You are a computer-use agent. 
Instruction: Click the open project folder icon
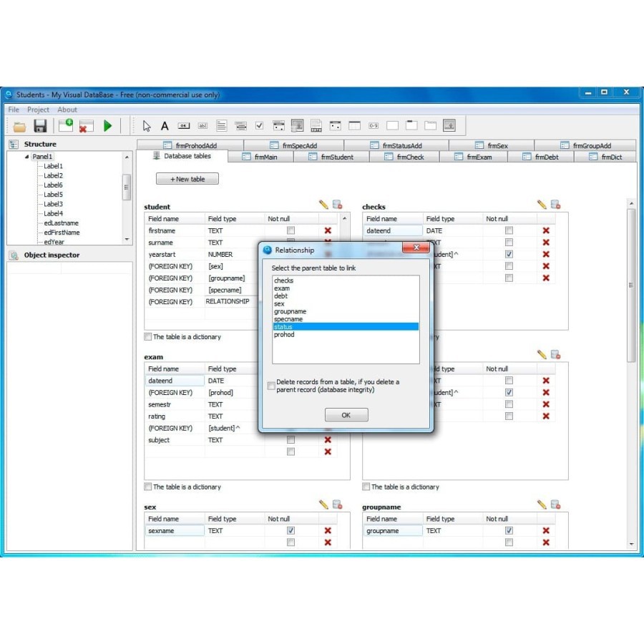pyautogui.click(x=19, y=126)
